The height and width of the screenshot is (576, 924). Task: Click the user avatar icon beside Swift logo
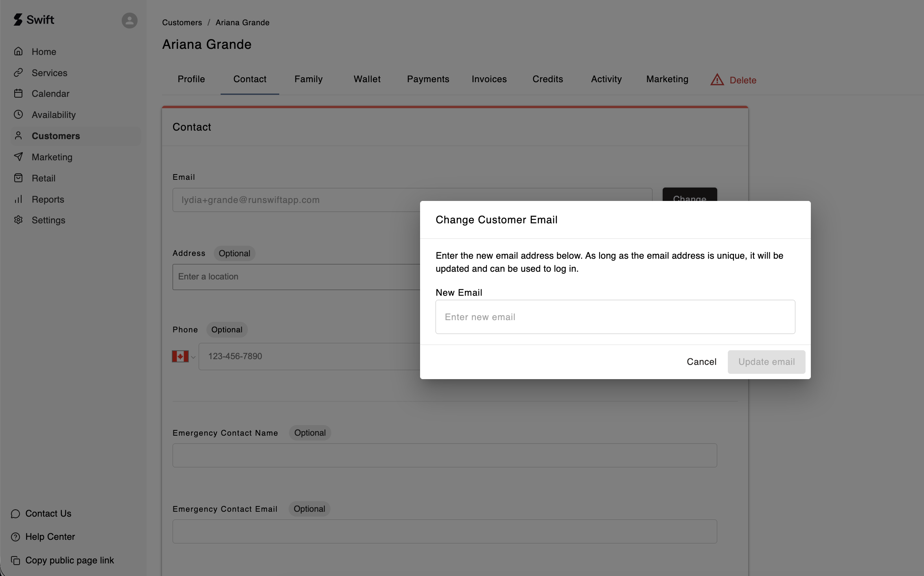129,20
